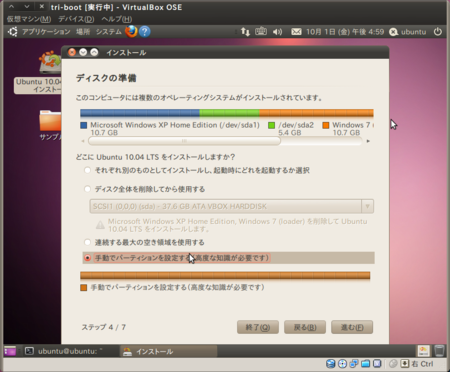Click the 進む(F) forward button

(x=352, y=327)
